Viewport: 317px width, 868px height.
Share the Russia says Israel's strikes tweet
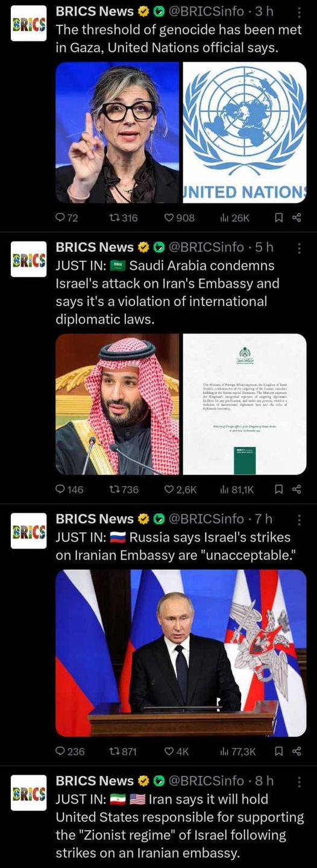click(x=297, y=751)
